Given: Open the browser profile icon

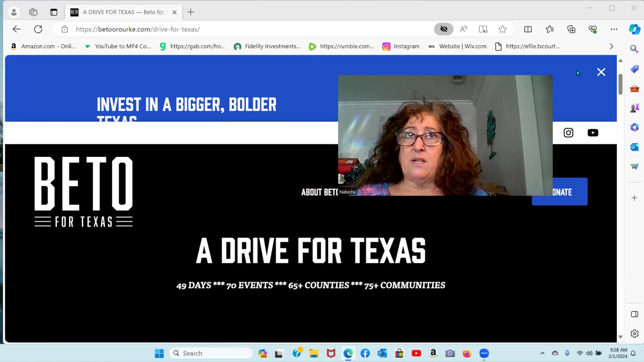Looking at the screenshot, I should click(14, 12).
